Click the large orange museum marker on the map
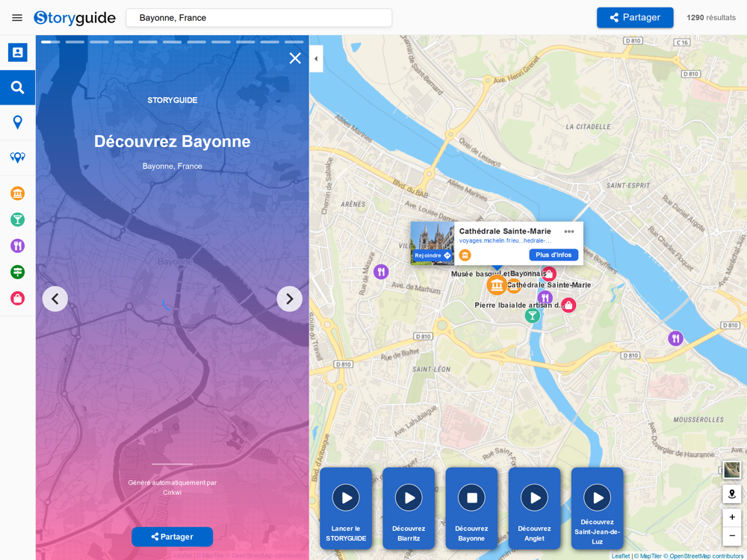The image size is (747, 560). coord(497,284)
